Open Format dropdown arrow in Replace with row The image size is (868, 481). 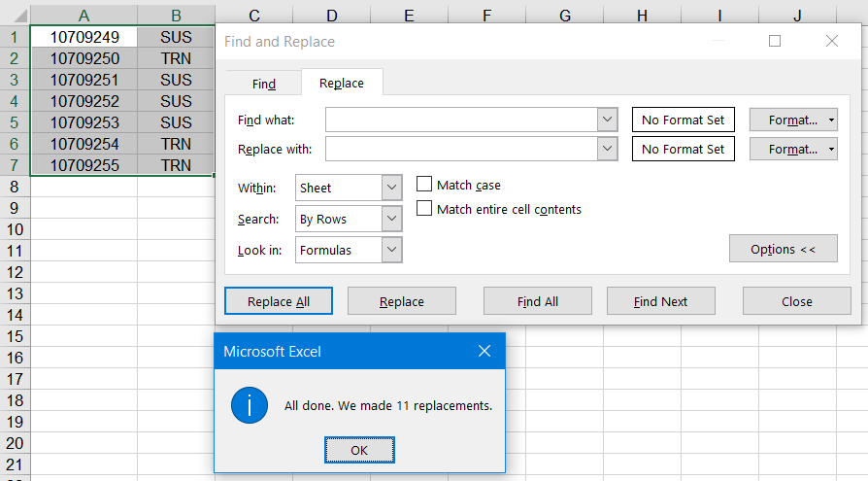click(831, 149)
